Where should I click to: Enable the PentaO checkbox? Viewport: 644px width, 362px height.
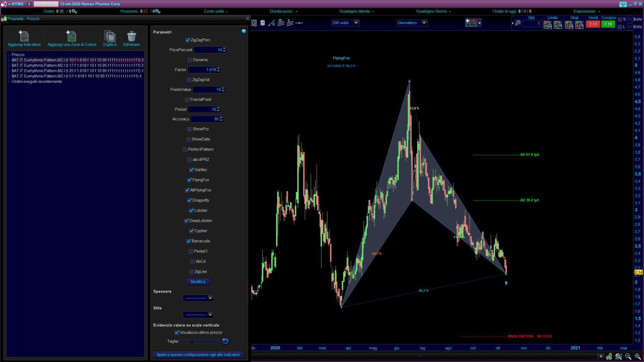click(191, 251)
